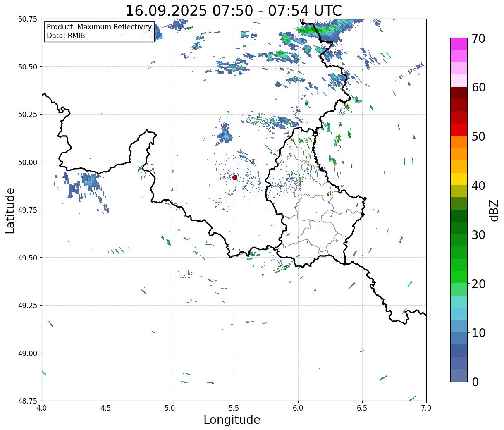Select the plot title '16.09.2025 07:50 - 07:54 UTC'
The height and width of the screenshot is (430, 504).
[234, 11]
